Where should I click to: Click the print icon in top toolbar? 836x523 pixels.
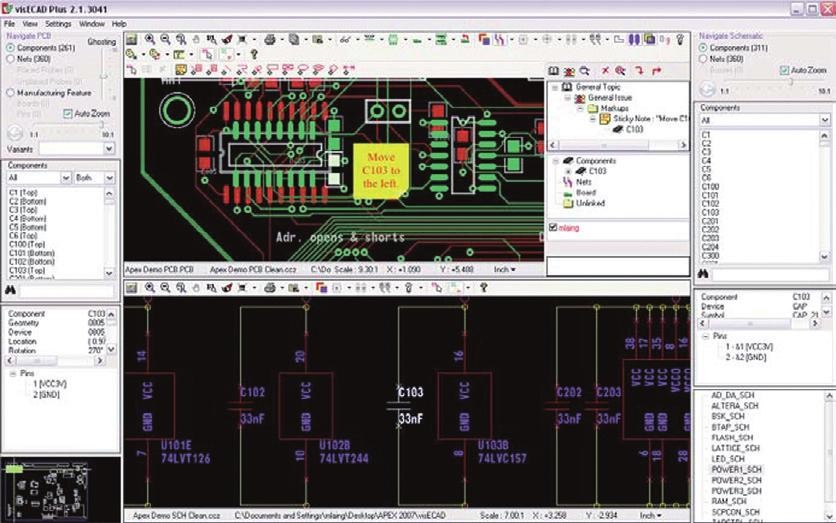click(268, 39)
